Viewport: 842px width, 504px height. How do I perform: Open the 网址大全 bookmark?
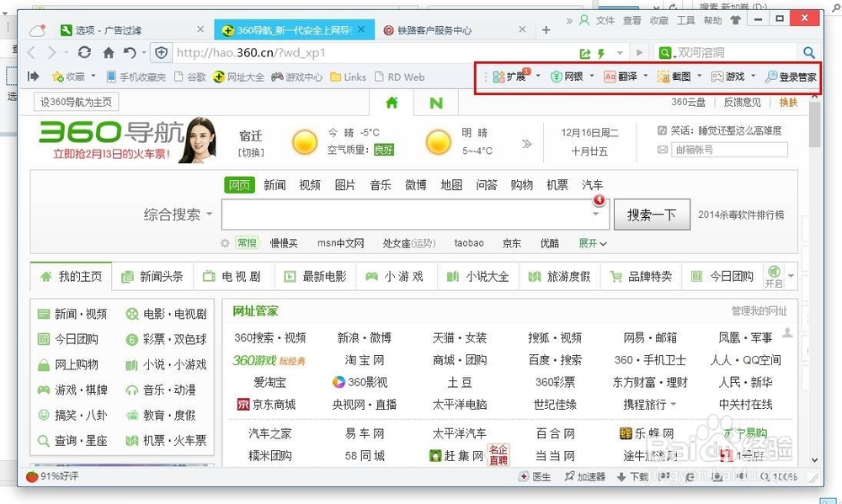click(238, 77)
